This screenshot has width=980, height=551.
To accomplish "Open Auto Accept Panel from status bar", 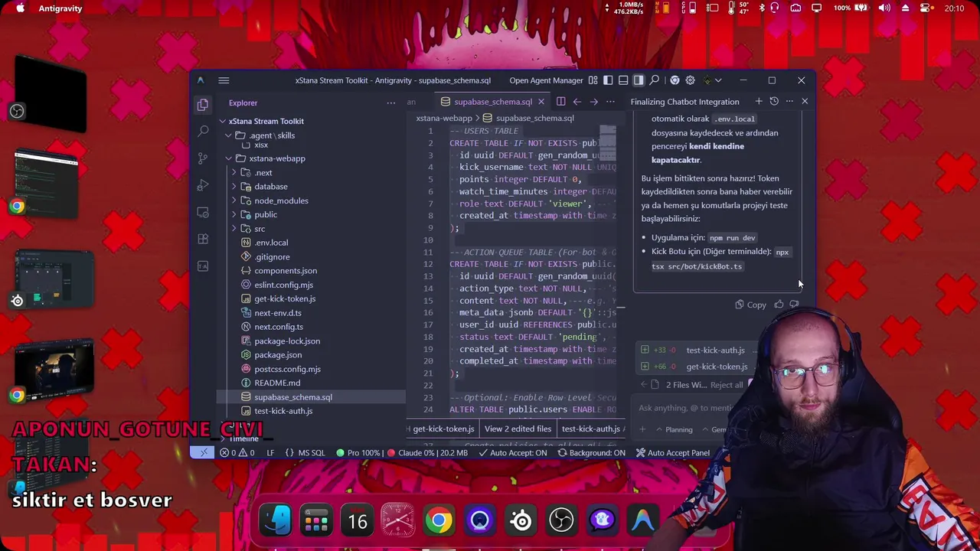I will 672,453.
